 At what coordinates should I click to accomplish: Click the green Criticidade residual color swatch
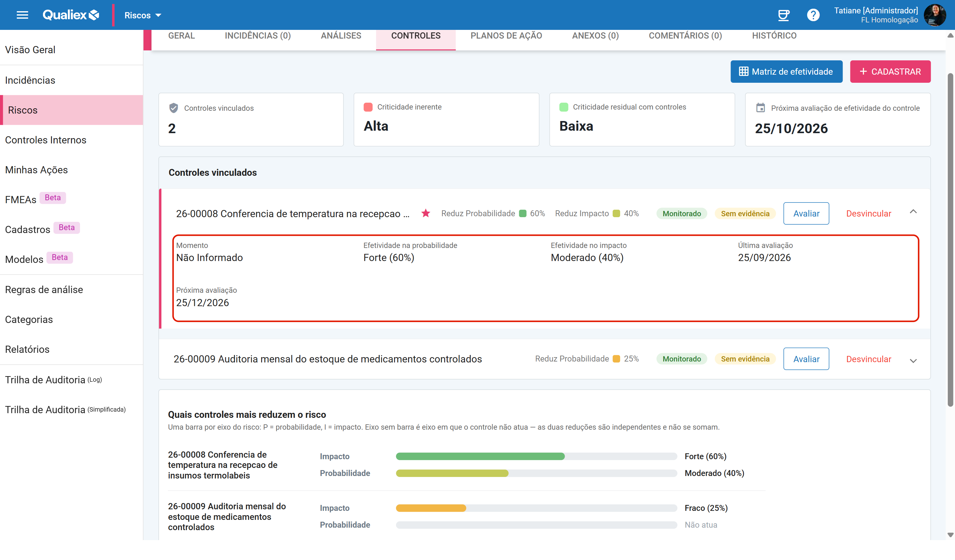pyautogui.click(x=563, y=107)
